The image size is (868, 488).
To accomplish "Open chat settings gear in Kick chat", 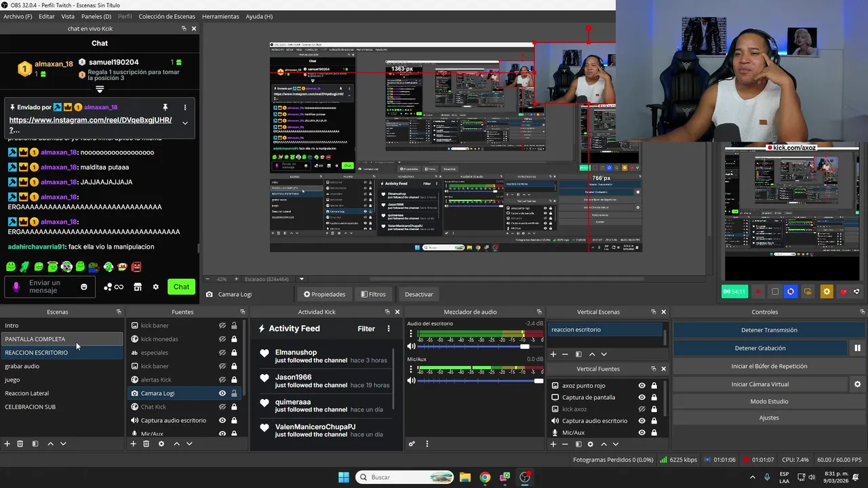I will pos(155,287).
